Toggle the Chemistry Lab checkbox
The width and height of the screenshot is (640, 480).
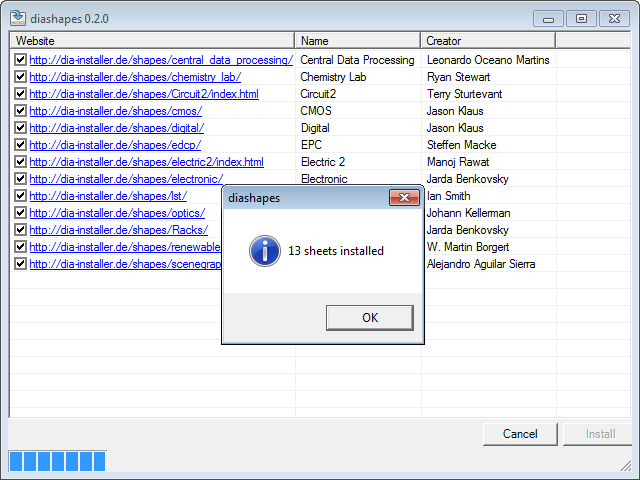point(20,77)
